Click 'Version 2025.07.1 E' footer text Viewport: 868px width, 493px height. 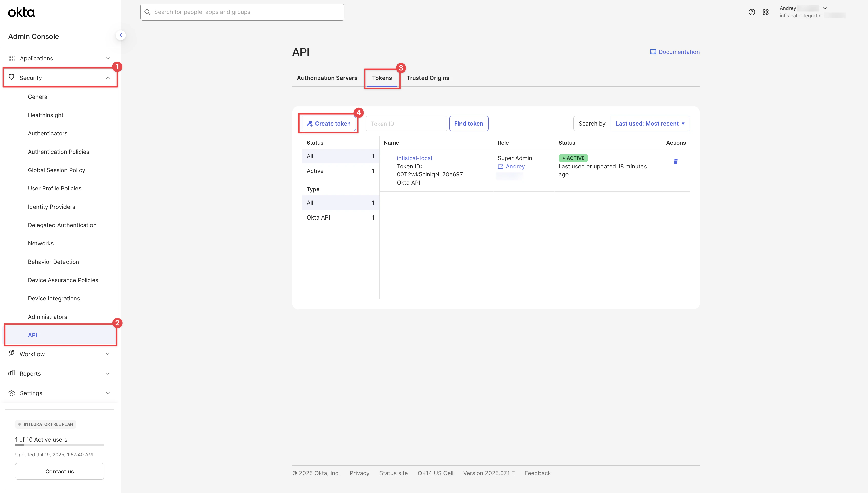tap(489, 473)
